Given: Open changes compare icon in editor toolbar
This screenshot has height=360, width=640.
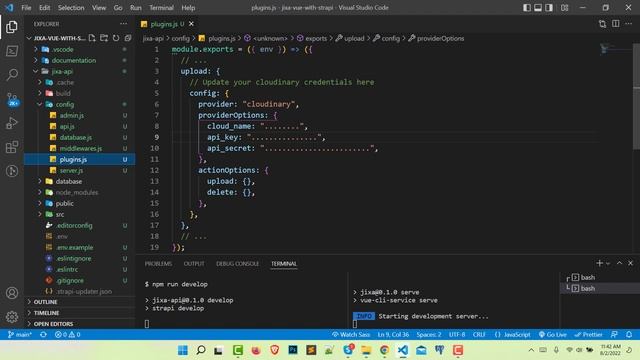Looking at the screenshot, I should coord(602,24).
